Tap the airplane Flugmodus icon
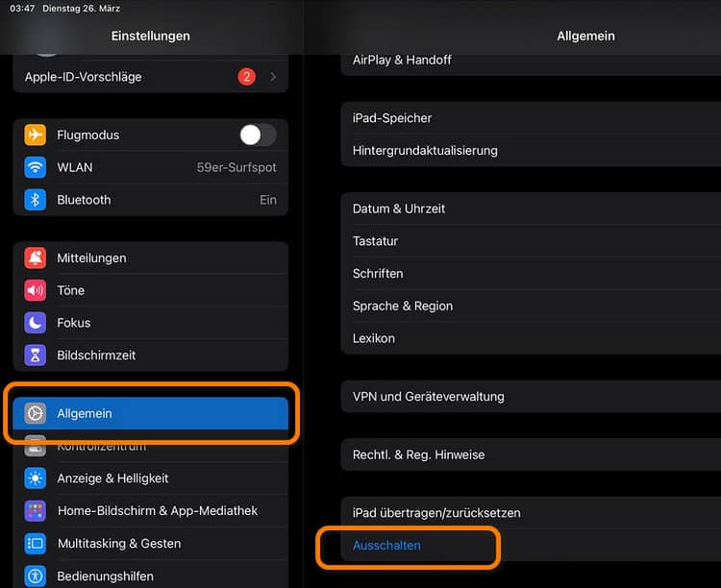 coord(35,135)
